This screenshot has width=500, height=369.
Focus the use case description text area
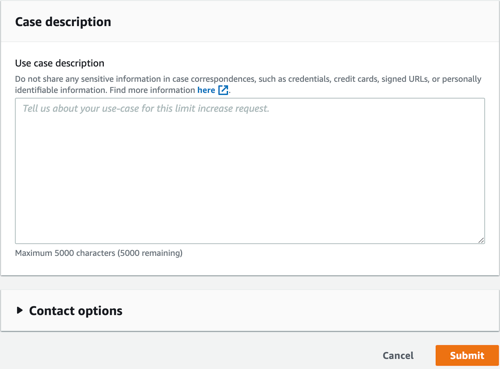click(x=250, y=171)
